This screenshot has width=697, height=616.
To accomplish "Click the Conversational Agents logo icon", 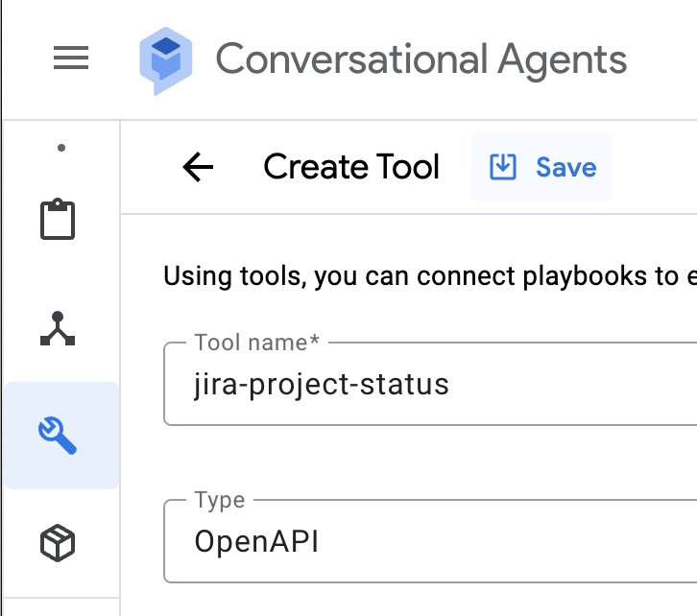I will (165, 59).
